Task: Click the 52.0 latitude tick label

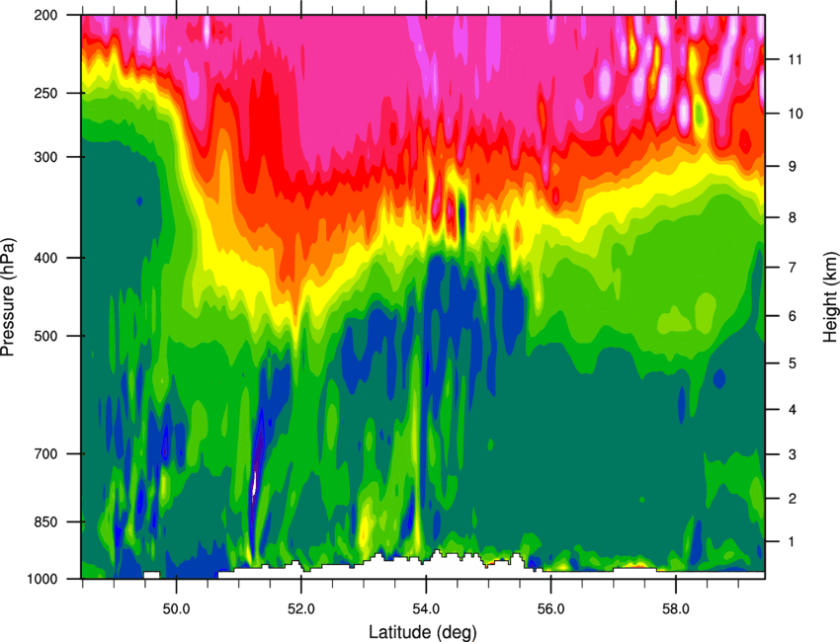Action: coord(301,609)
